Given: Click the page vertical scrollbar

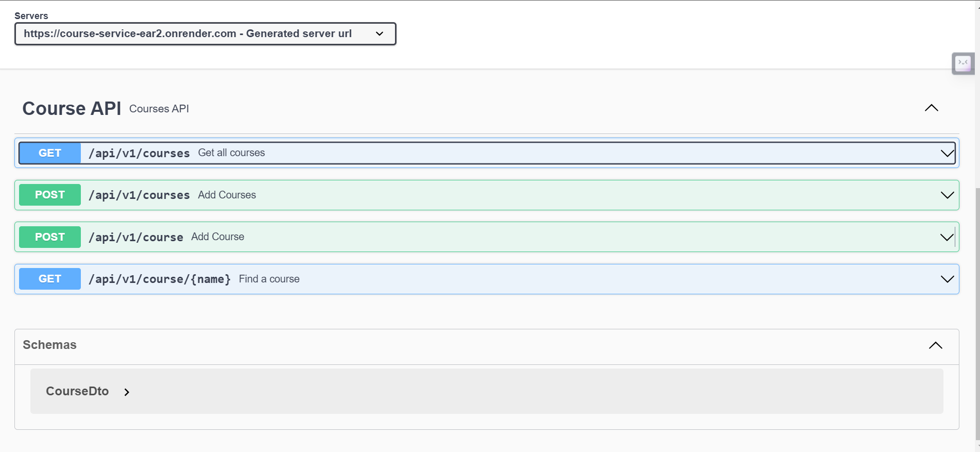Looking at the screenshot, I should 977,314.
